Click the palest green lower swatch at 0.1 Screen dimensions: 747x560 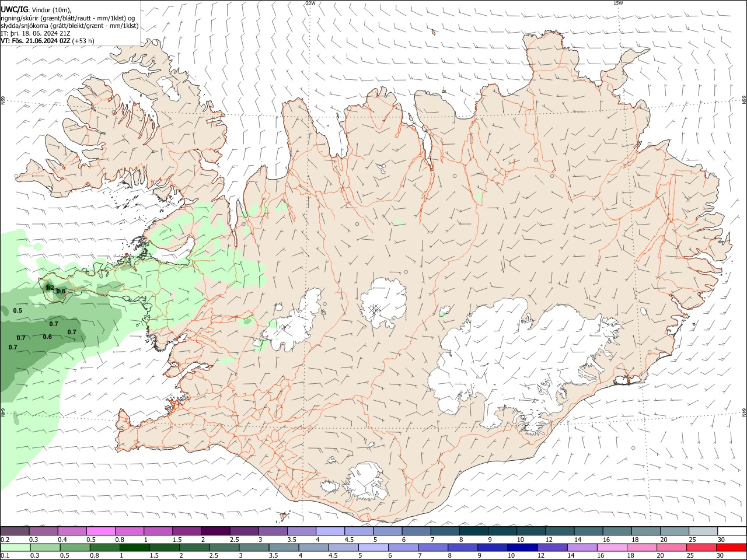(x=15, y=547)
